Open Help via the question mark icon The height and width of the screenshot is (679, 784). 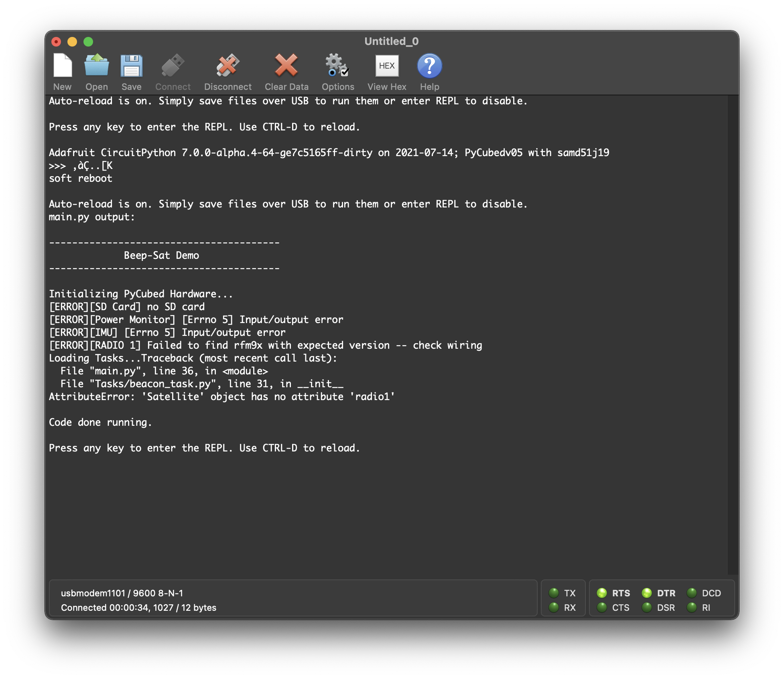429,65
